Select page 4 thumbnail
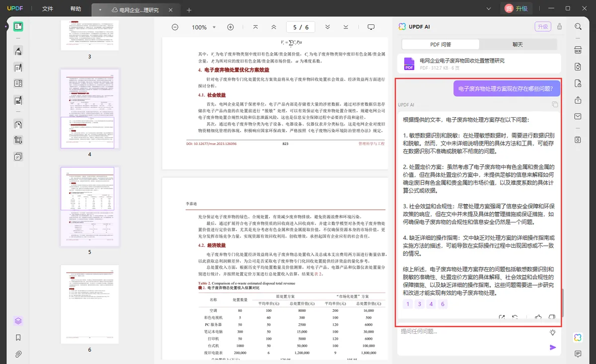 coord(90,109)
